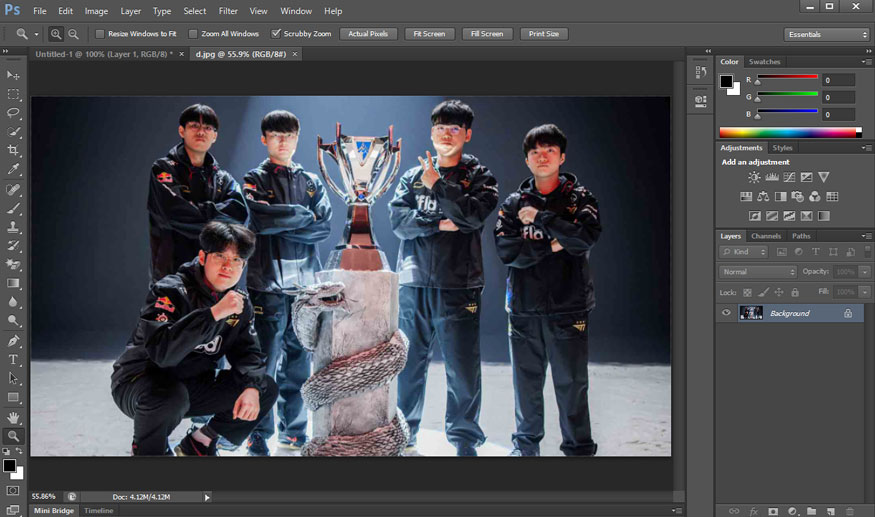Image resolution: width=875 pixels, height=517 pixels.
Task: Open the Color panel options menu
Action: pos(866,62)
